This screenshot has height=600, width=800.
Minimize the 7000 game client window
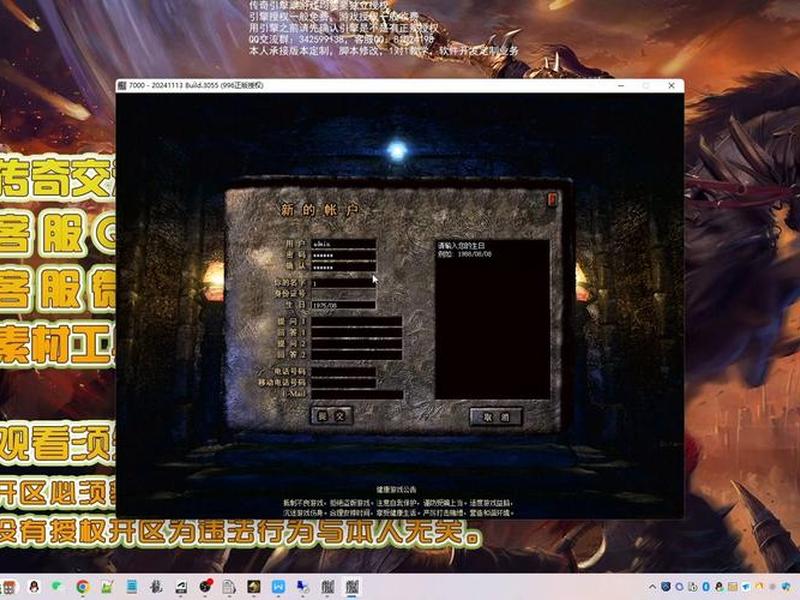(621, 85)
